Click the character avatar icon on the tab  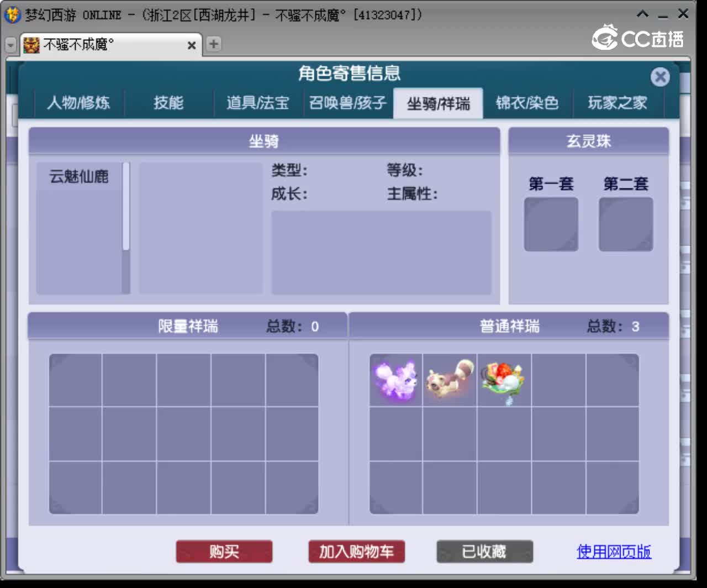tap(31, 45)
